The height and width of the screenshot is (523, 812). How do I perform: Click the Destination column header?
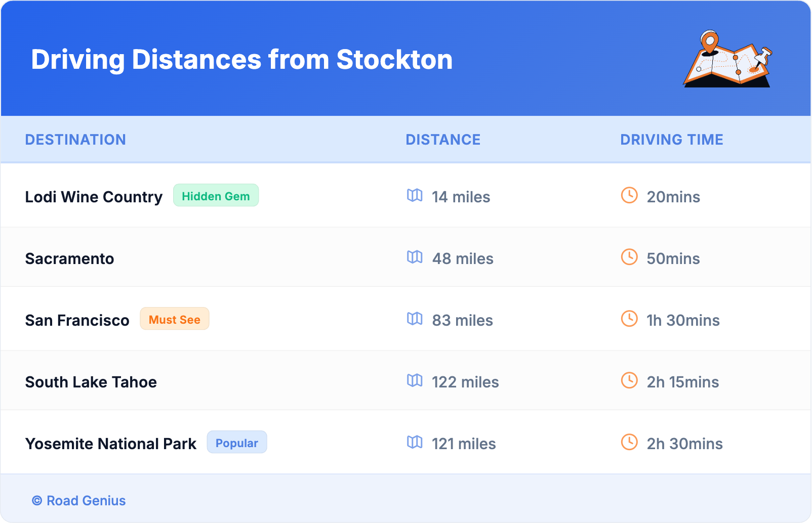[x=75, y=140]
